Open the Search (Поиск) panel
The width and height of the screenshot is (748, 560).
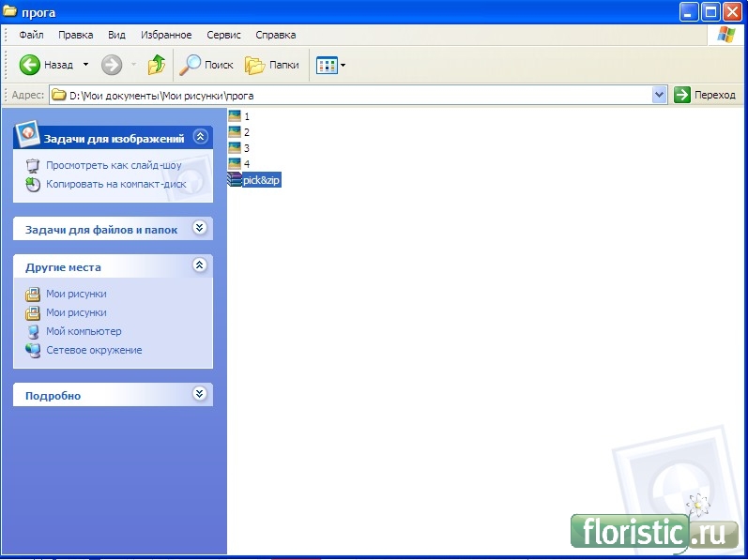[206, 65]
